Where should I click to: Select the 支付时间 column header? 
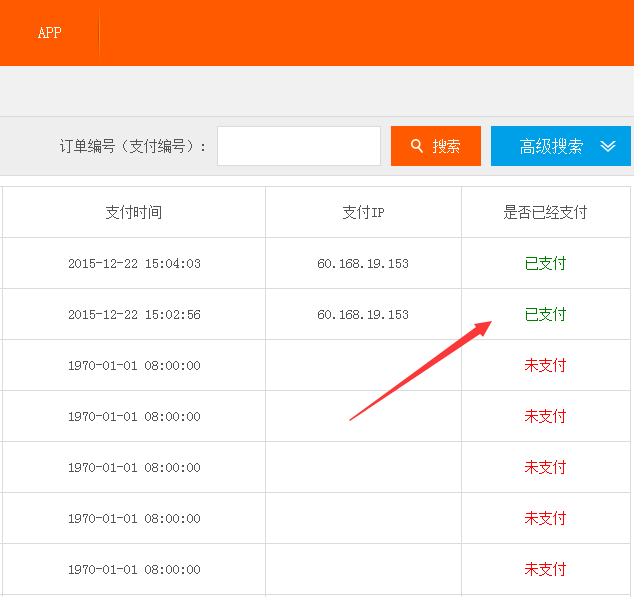point(134,212)
